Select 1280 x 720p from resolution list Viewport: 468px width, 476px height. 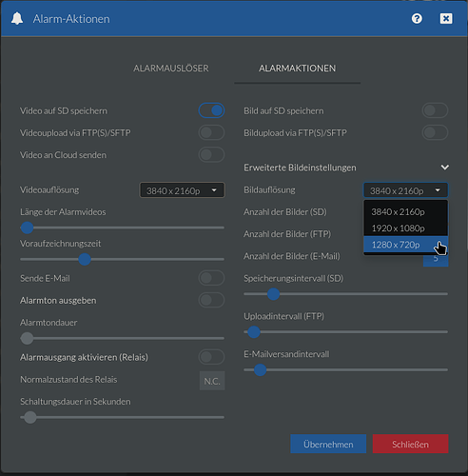[406, 245]
